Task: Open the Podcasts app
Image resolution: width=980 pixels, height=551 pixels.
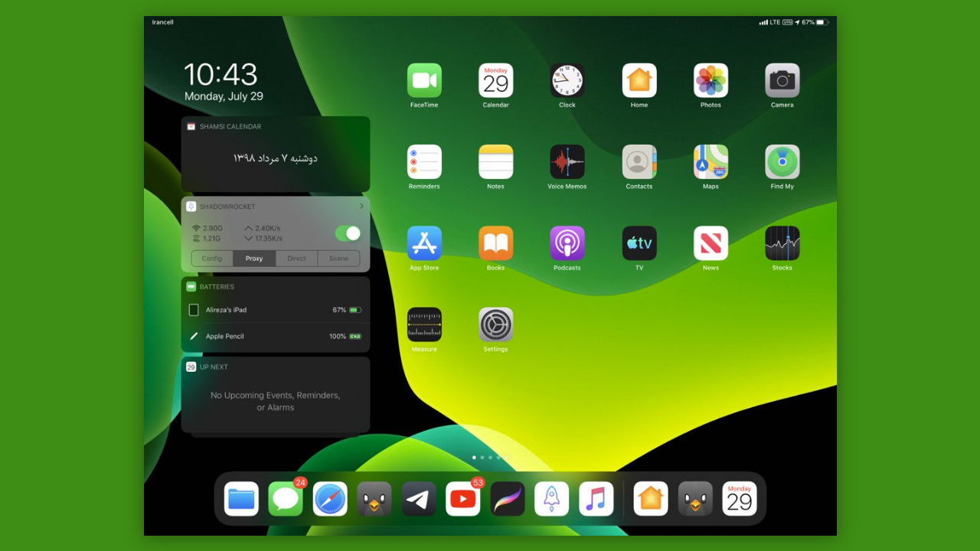Action: point(567,243)
